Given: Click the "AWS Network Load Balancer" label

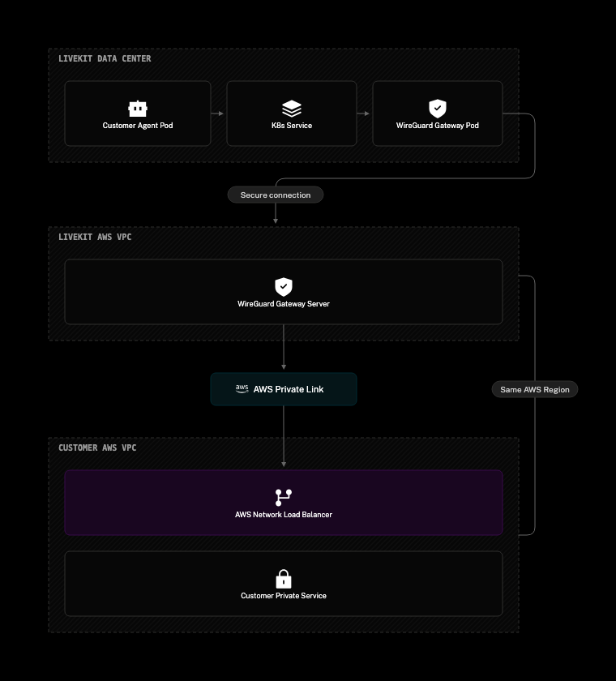Looking at the screenshot, I should 284,515.
